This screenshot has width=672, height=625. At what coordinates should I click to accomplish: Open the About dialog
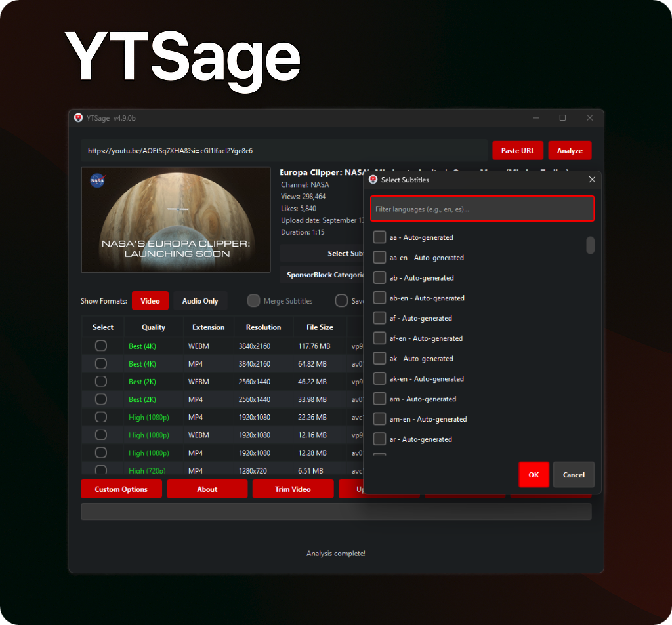pyautogui.click(x=207, y=489)
